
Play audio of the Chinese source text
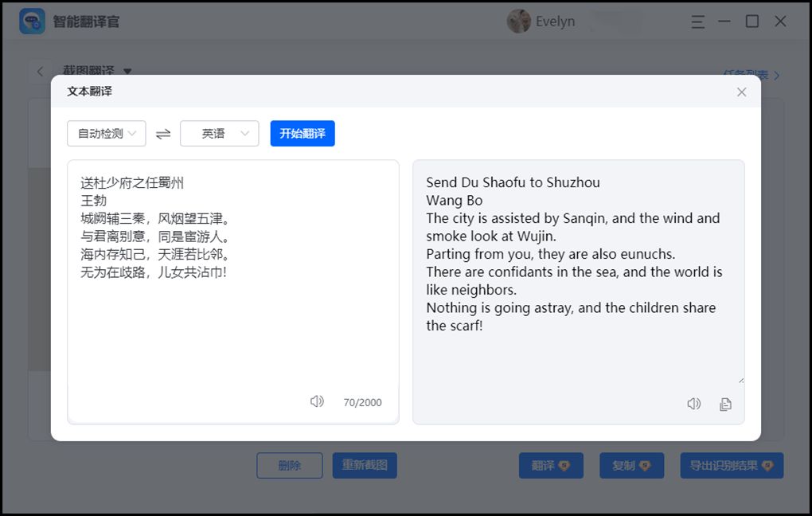(317, 401)
